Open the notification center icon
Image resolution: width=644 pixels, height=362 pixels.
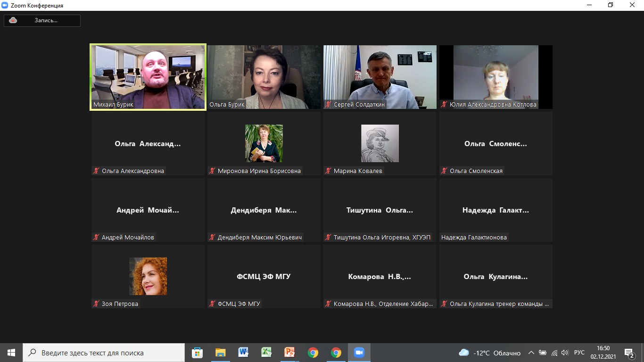(x=629, y=353)
